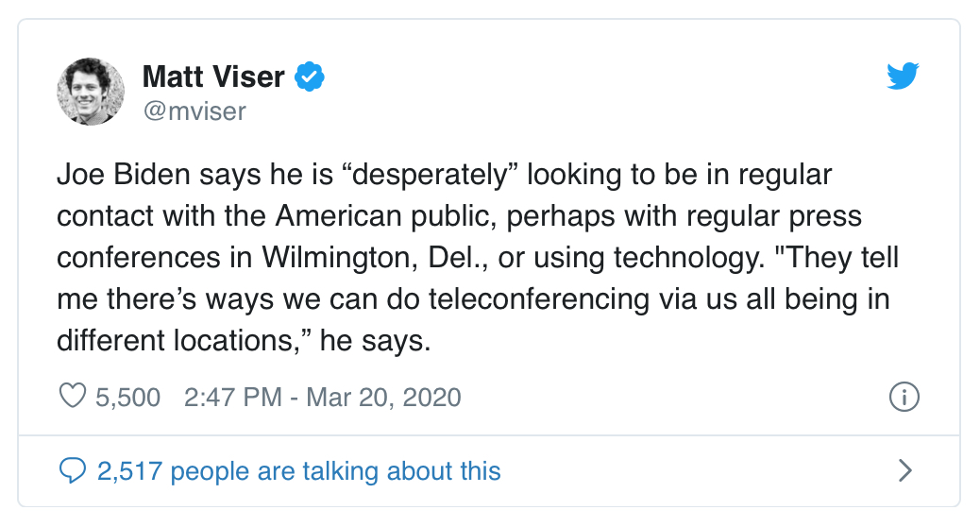Click the blue verified badge
Viewport: 980px width, 527px height.
point(310,76)
